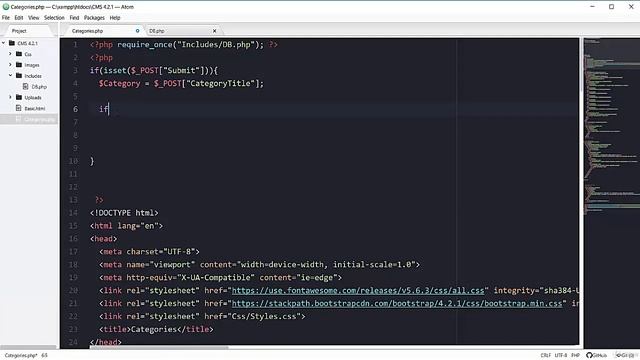640x360 pixels.
Task: Expand the Uploads folder arrow
Action: pos(11,97)
